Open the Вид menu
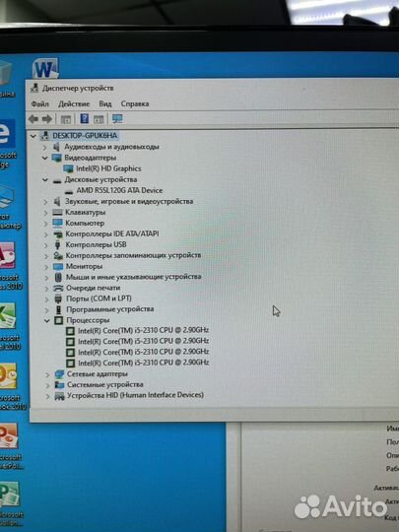Screen dimensions: 399x532 105,103
